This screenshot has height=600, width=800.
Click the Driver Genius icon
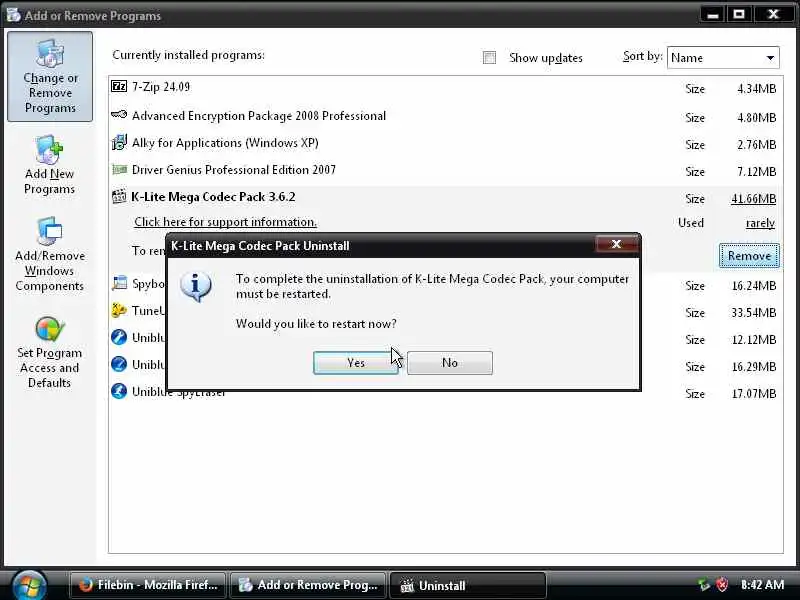[x=119, y=169]
